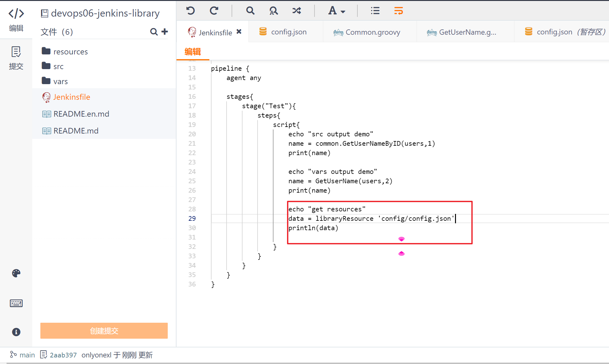Click the echo "get resources" line
Screen dimensions: 609x364
coord(327,209)
